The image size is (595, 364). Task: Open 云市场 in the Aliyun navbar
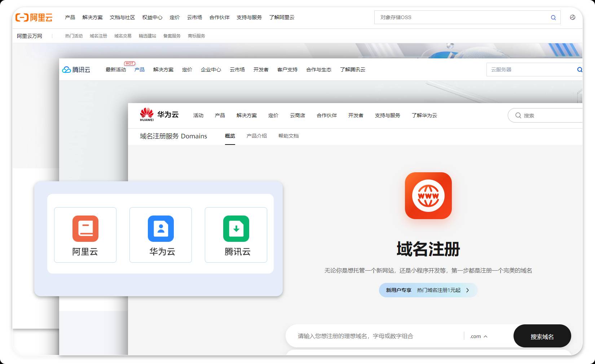(194, 17)
